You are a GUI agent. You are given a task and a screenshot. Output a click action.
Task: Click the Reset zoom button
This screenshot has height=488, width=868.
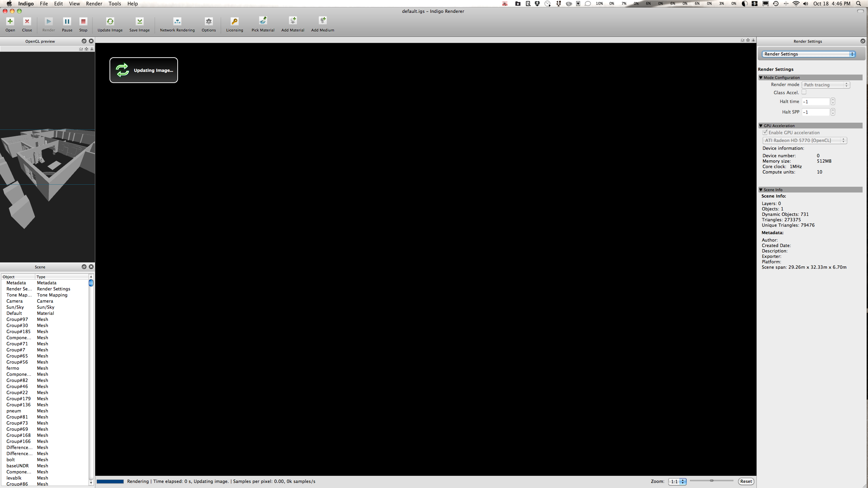point(746,481)
